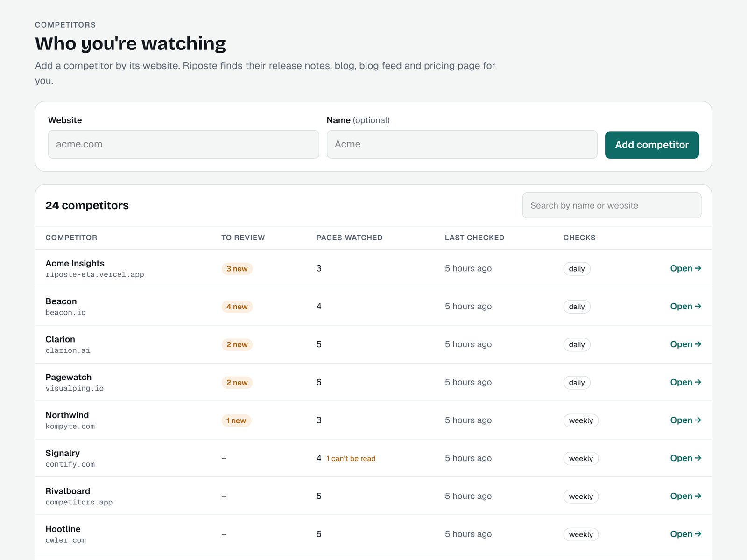Click the To Review column header
Viewport: 747px width, 560px height.
point(243,238)
